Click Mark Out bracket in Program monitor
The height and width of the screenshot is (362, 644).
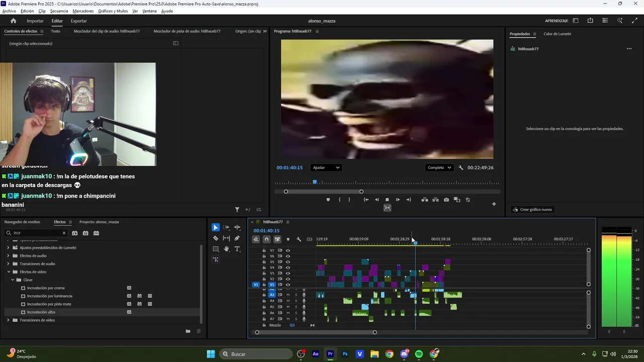349,200
